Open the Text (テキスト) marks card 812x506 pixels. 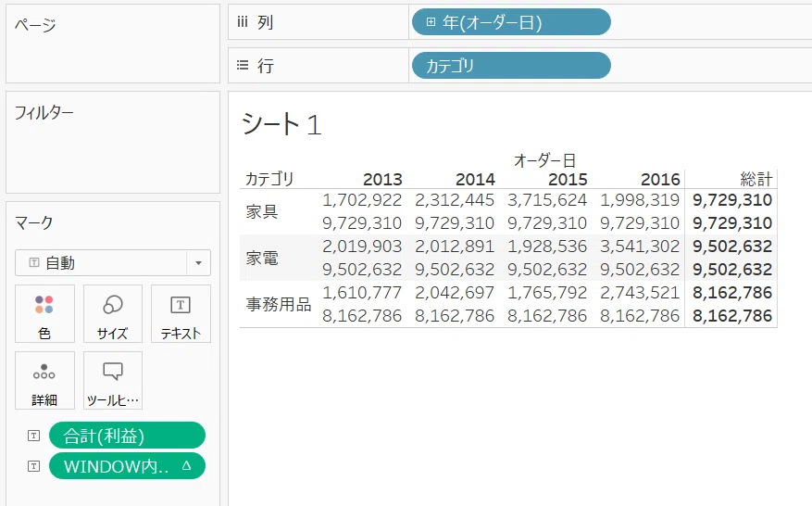click(x=181, y=313)
